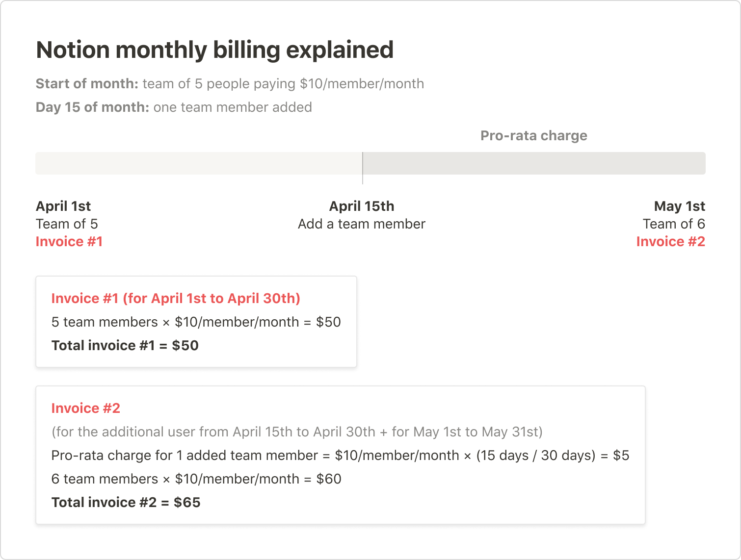Click the red 'Invoice #1' timeline label
This screenshot has width=741, height=560.
click(69, 242)
